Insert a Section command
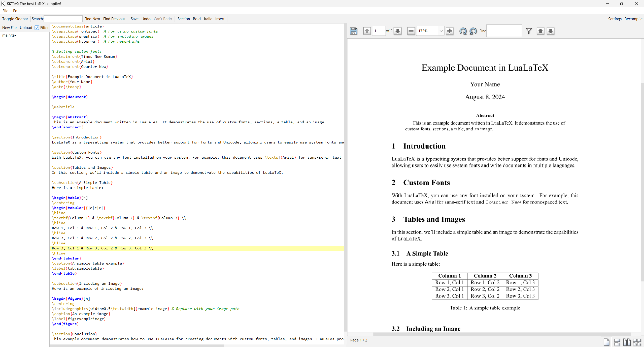 click(184, 19)
